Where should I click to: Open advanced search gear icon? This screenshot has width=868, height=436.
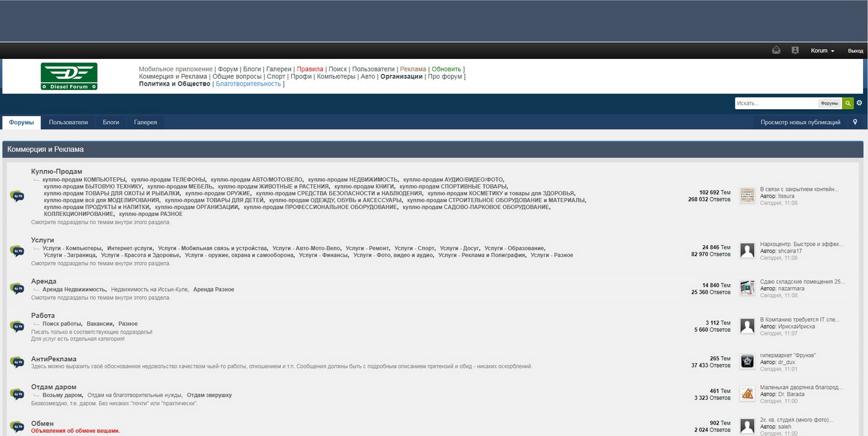859,103
